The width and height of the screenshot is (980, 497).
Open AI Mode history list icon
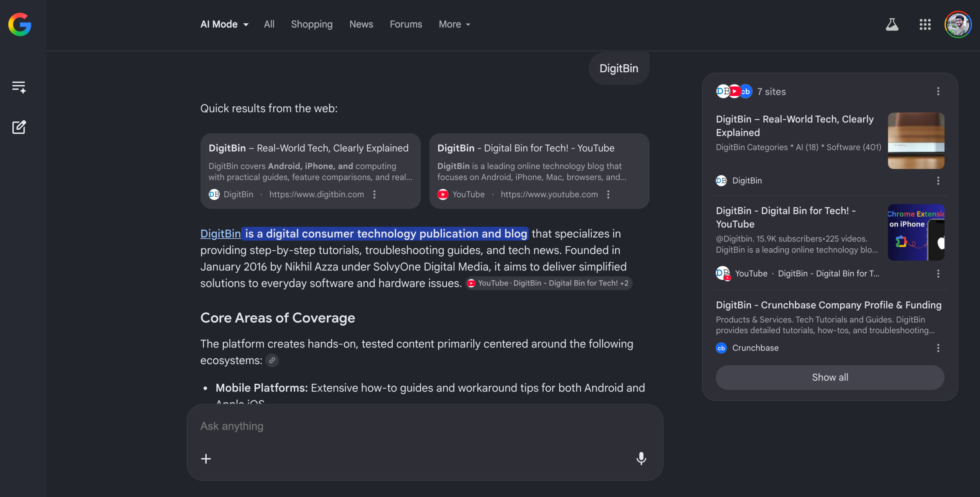coord(19,87)
